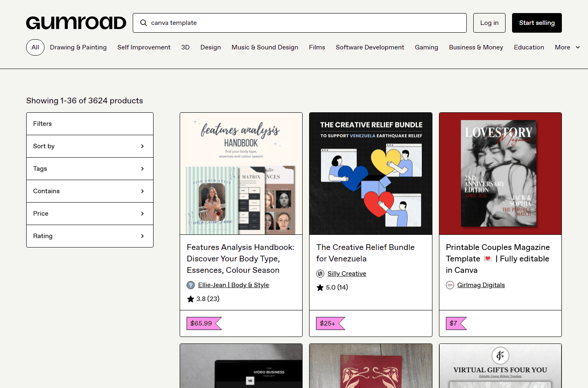The width and height of the screenshot is (588, 388).
Task: Open the Drawing & Painting category
Action: pos(78,47)
